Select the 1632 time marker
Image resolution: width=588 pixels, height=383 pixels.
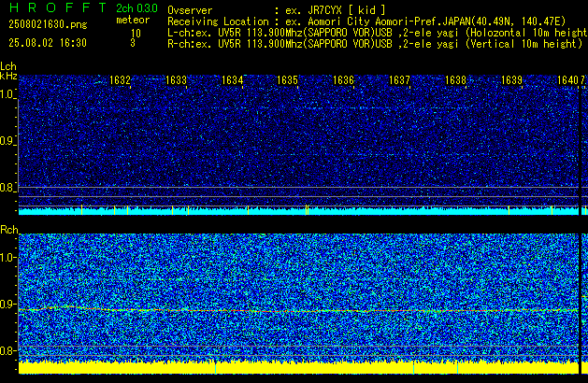pyautogui.click(x=120, y=80)
